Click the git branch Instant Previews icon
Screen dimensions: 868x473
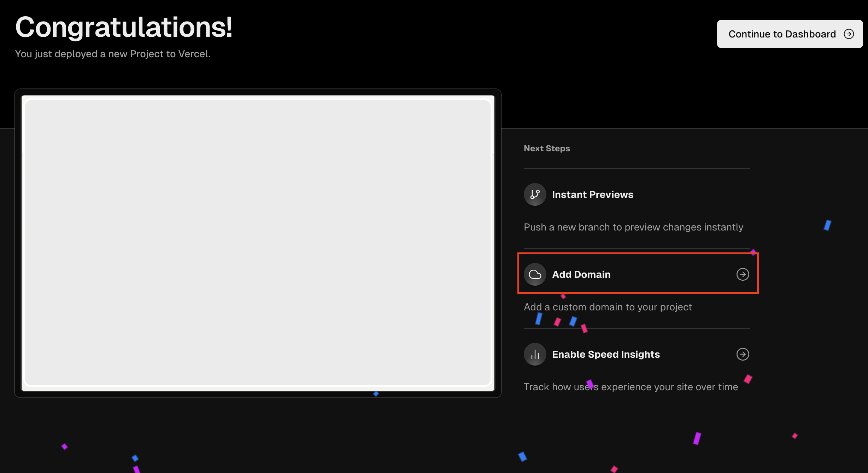[535, 194]
